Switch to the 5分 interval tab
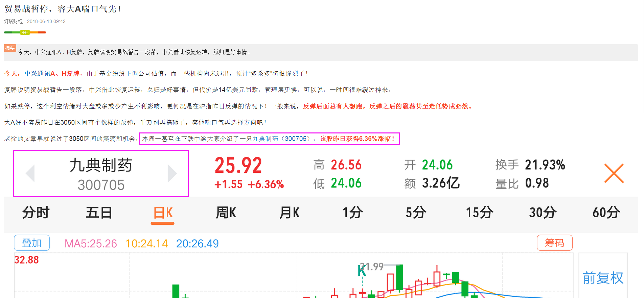This screenshot has width=644, height=298. pyautogui.click(x=416, y=213)
